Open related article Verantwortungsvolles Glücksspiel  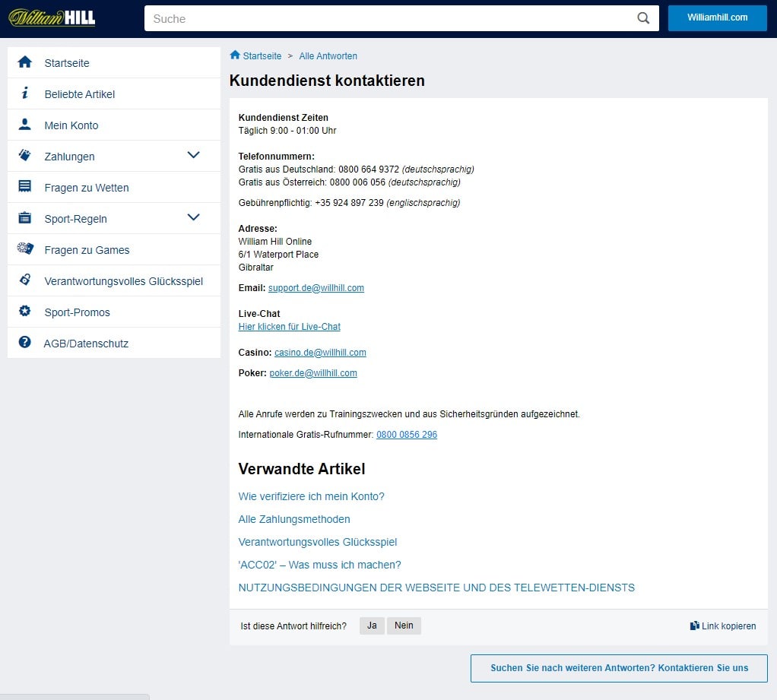coord(318,542)
